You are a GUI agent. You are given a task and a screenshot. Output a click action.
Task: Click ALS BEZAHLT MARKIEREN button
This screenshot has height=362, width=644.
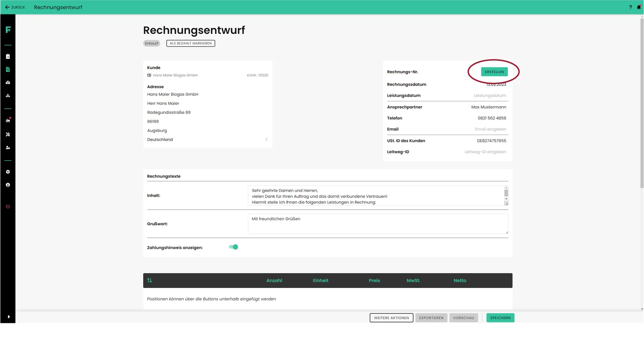coord(191,43)
